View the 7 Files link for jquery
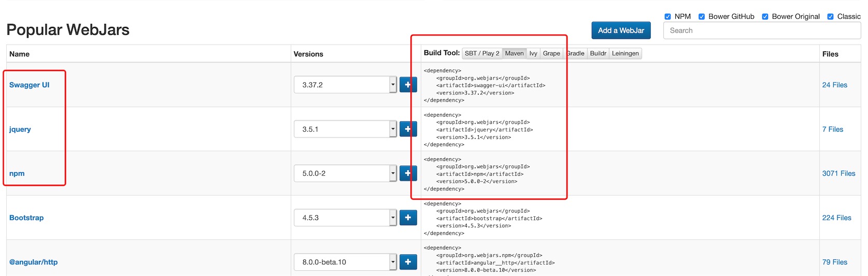 pyautogui.click(x=833, y=129)
